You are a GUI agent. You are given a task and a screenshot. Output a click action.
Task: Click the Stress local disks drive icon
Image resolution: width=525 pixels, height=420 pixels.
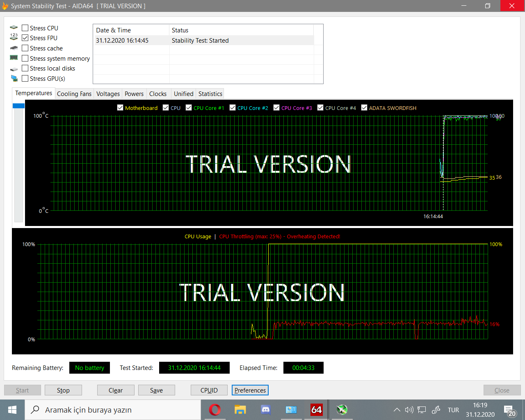14,69
